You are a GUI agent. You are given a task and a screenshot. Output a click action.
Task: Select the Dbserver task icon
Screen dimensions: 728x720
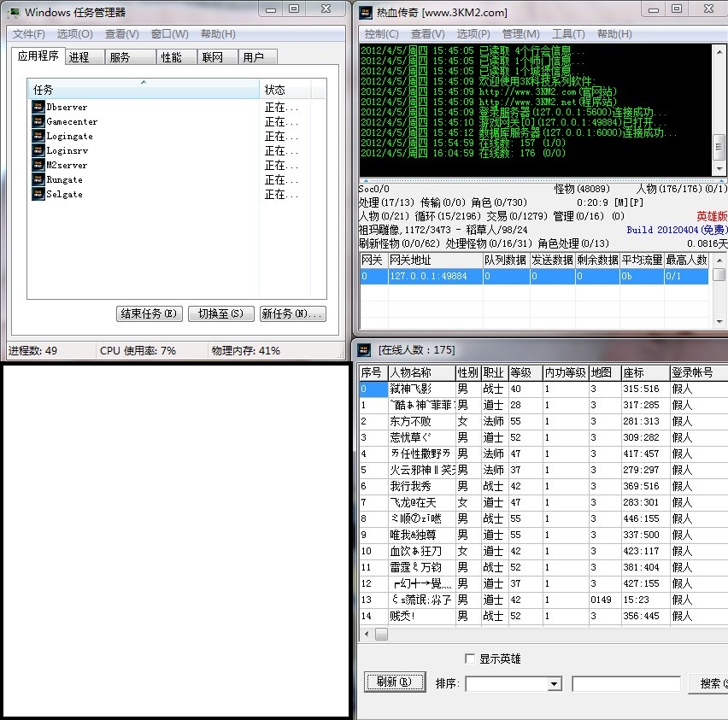click(38, 107)
